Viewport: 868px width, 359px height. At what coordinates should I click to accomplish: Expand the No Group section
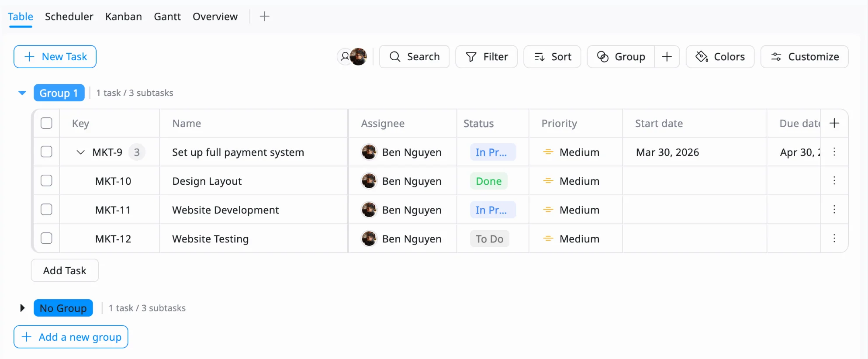[x=22, y=308]
